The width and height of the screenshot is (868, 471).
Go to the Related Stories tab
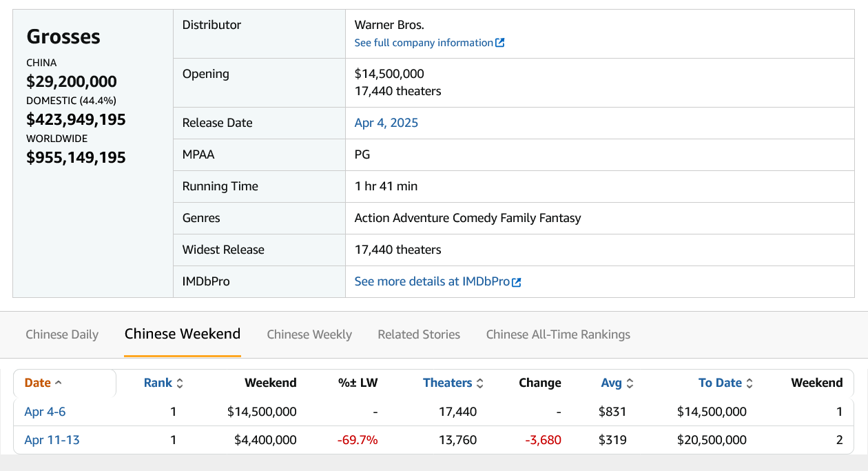click(x=419, y=334)
